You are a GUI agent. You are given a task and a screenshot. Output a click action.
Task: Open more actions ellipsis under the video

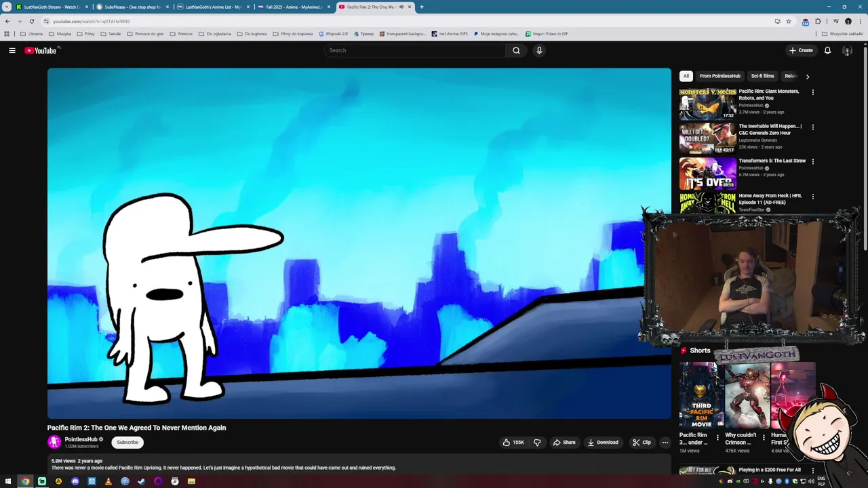[665, 443]
